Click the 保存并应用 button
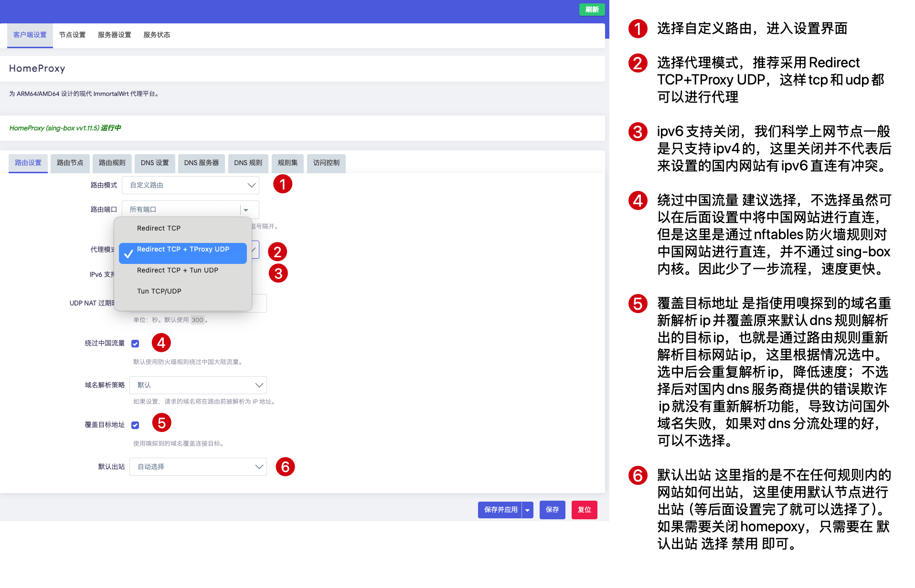The width and height of the screenshot is (915, 588). pos(500,510)
